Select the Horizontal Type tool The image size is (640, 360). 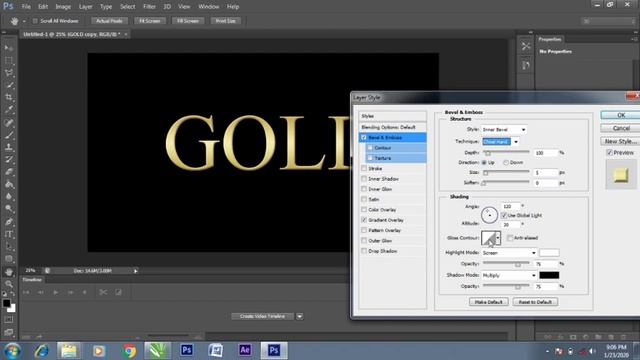tap(9, 234)
